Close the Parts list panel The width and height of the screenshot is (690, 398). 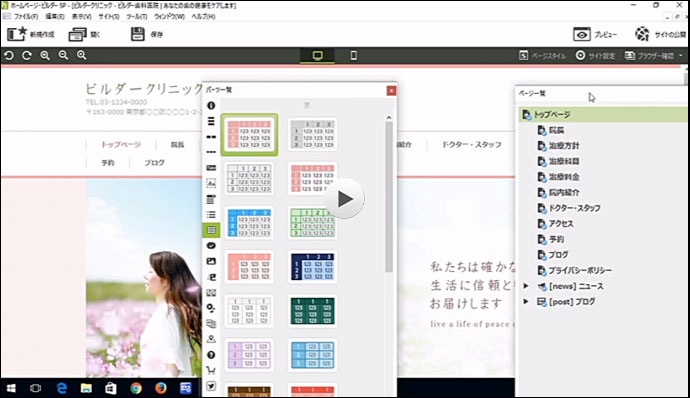point(391,90)
